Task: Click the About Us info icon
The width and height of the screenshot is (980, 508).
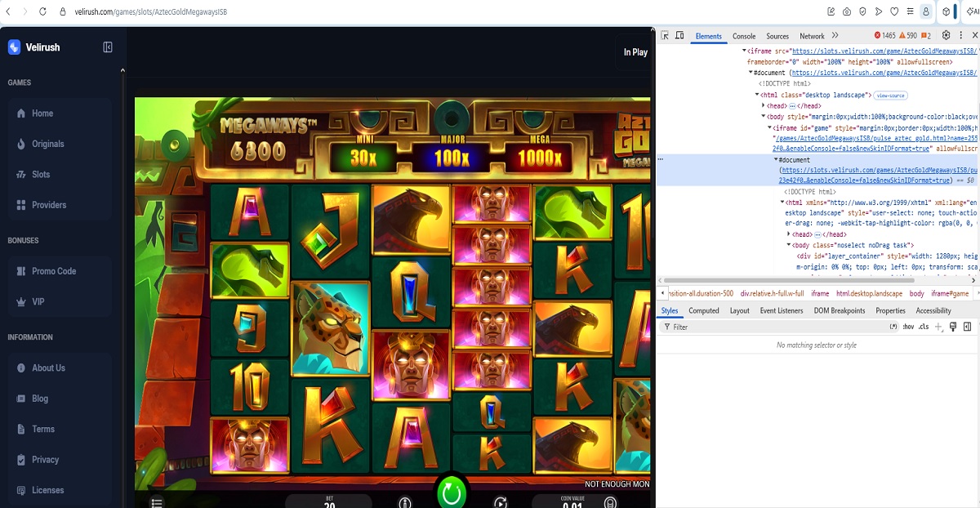Action: [21, 368]
